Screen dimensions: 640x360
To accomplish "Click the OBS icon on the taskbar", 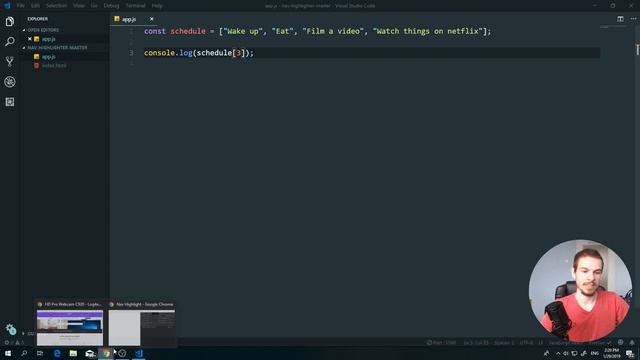I will point(122,353).
